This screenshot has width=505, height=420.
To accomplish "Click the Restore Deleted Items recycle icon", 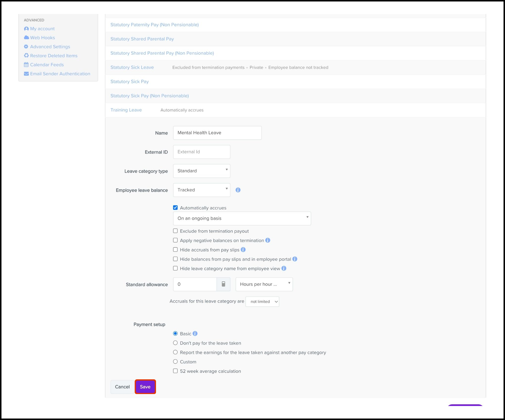I will tap(26, 56).
